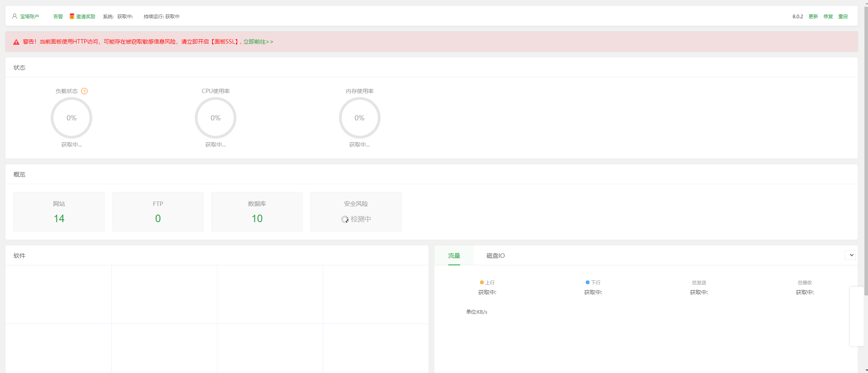Click the 状态 section heading
The width and height of the screenshot is (868, 373).
click(19, 68)
